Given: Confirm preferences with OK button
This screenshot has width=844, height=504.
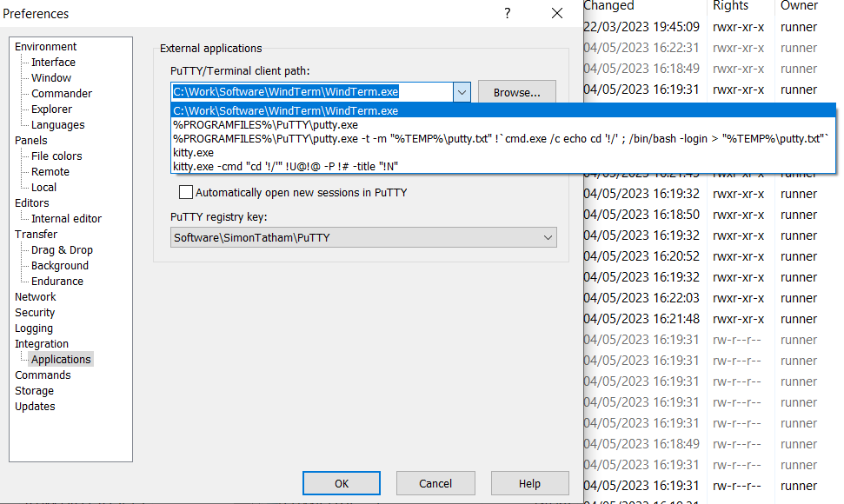Looking at the screenshot, I should (342, 483).
